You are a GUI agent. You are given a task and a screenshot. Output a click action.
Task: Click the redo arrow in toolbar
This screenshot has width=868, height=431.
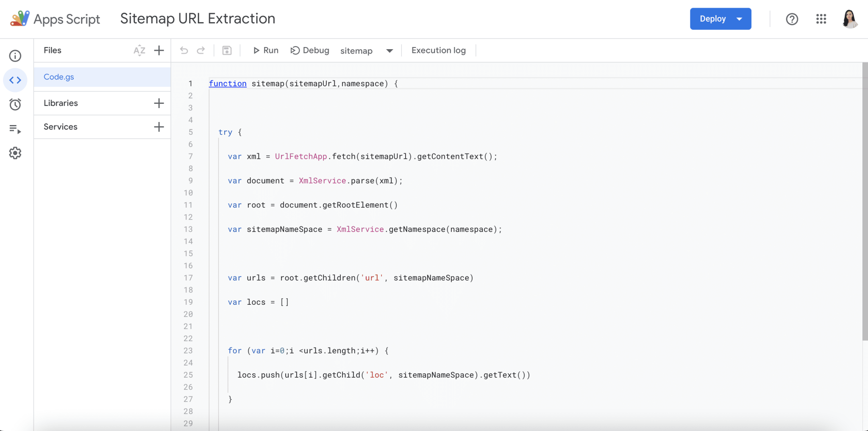(x=201, y=50)
